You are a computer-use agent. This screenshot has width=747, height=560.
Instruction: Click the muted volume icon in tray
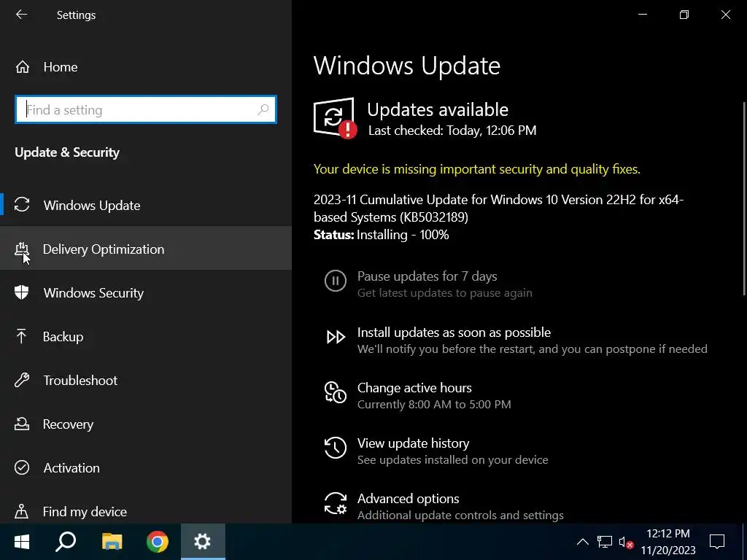[625, 542]
